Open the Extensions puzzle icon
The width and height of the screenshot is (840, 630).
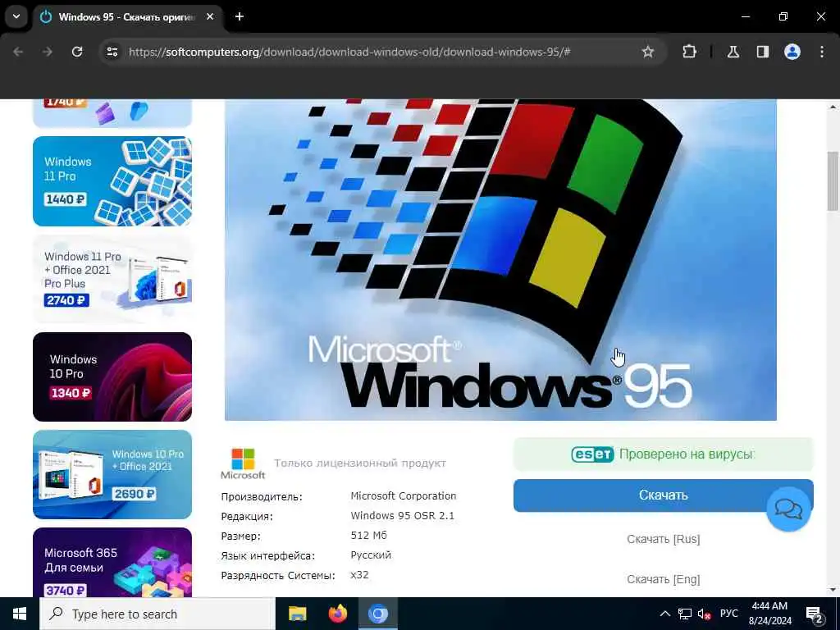click(689, 52)
